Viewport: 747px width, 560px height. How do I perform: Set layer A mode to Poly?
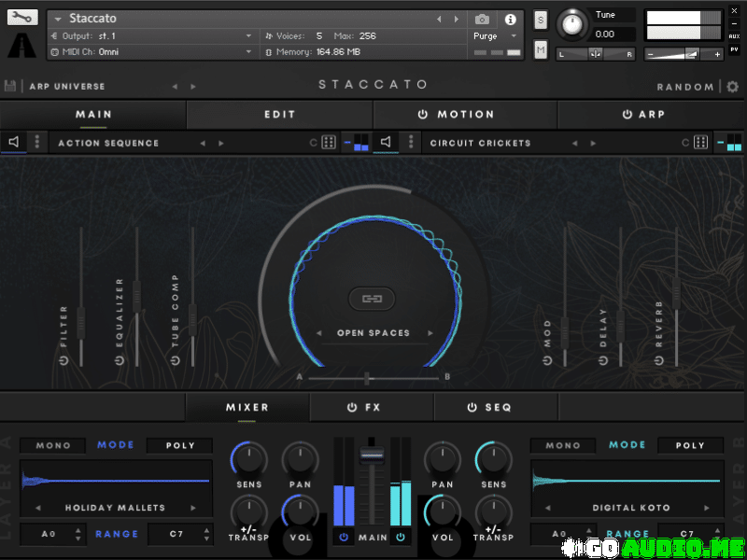click(x=180, y=446)
